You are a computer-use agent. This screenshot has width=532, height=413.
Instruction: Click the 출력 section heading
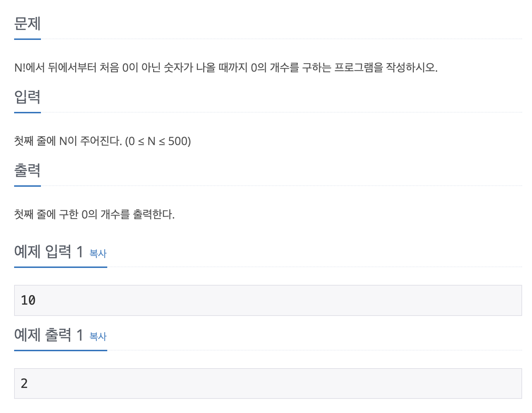coord(28,170)
